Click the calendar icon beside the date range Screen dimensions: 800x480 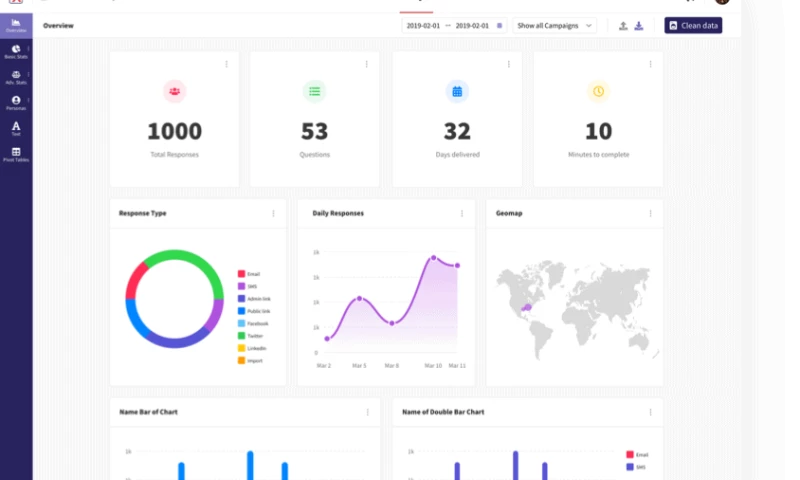500,25
